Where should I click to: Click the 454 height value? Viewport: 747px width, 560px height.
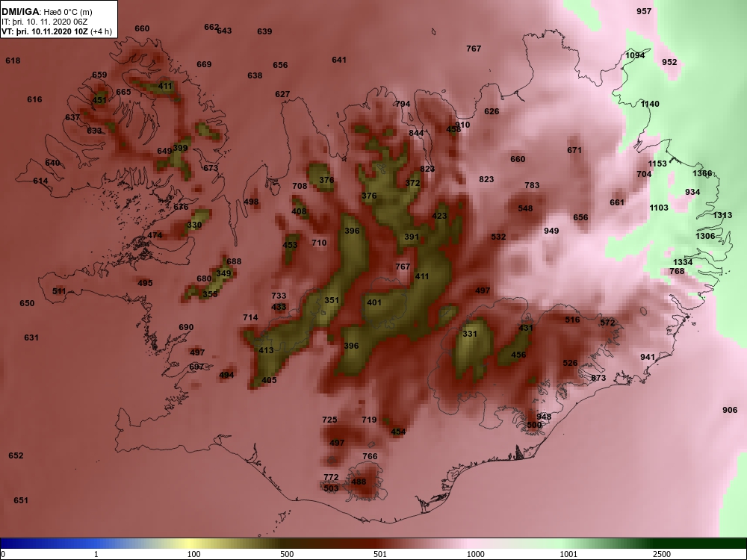coord(398,432)
